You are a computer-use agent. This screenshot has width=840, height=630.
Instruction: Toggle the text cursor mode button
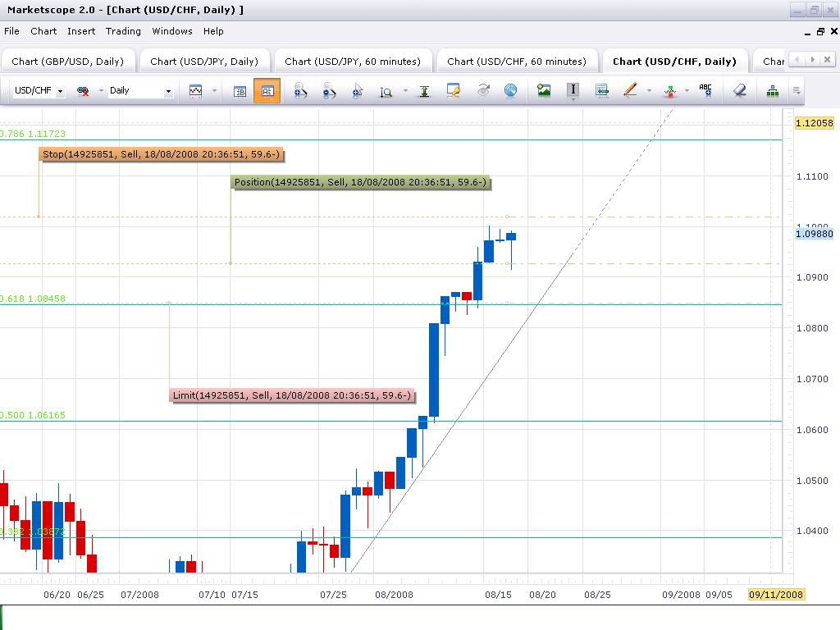coord(573,90)
